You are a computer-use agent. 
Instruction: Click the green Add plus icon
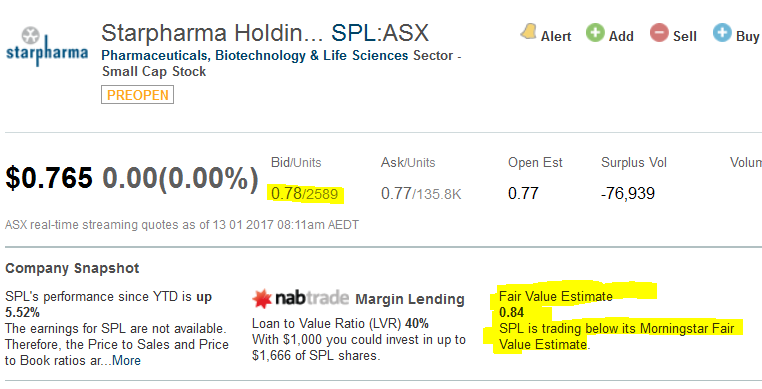click(595, 33)
